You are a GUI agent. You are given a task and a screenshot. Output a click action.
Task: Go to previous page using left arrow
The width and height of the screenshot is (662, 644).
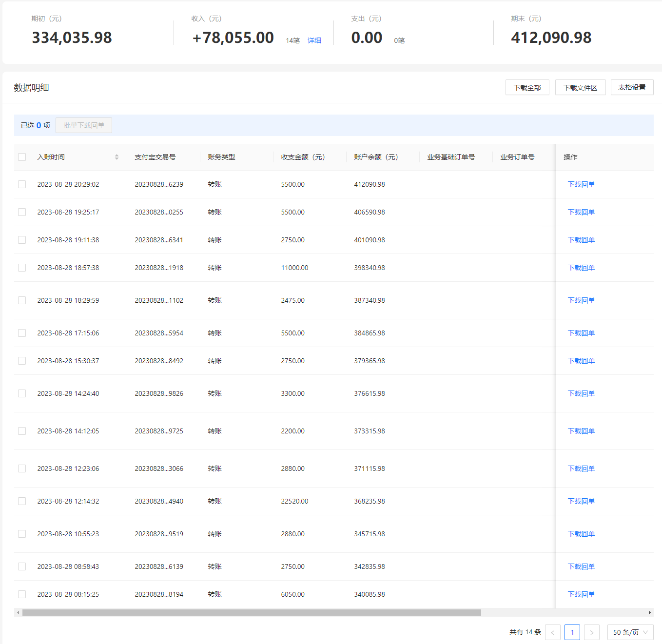553,632
